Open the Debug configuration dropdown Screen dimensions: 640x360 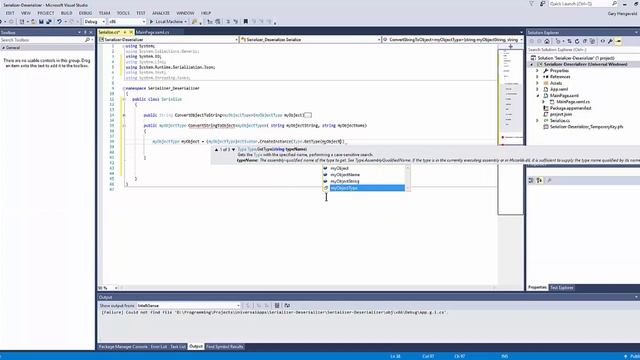[95, 22]
